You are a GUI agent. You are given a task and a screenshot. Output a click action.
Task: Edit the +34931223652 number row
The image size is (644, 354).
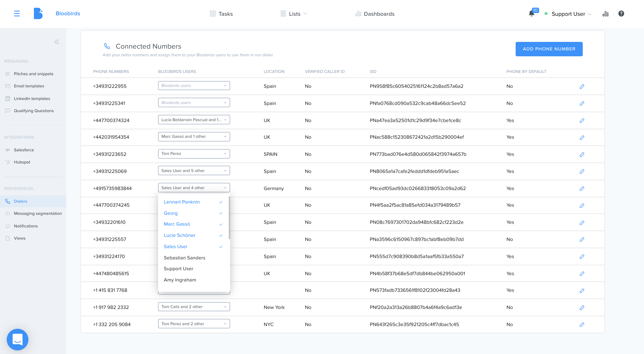pyautogui.click(x=582, y=154)
